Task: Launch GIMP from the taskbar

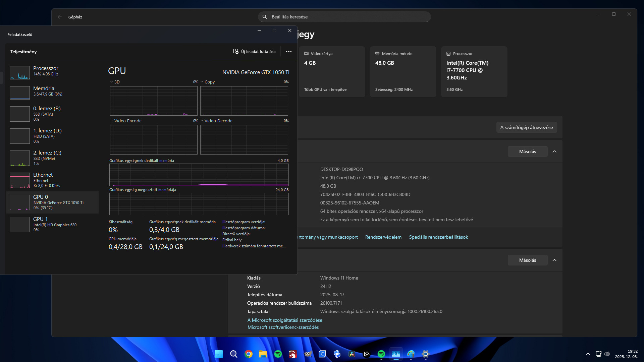Action: tap(308, 354)
